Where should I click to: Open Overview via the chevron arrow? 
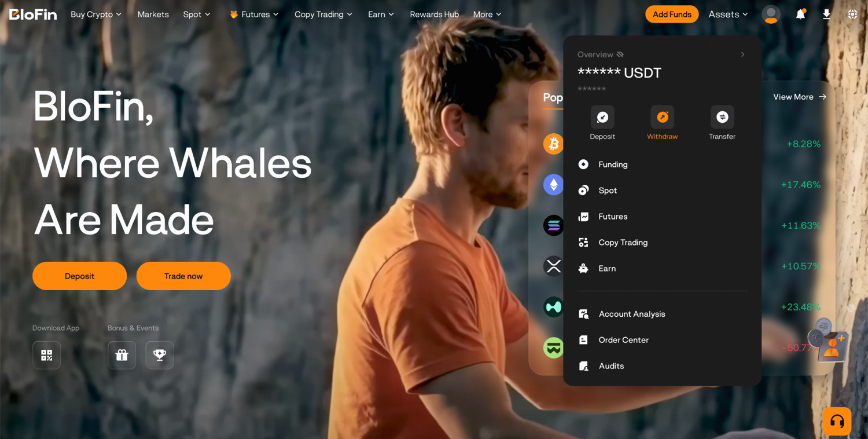pos(742,54)
